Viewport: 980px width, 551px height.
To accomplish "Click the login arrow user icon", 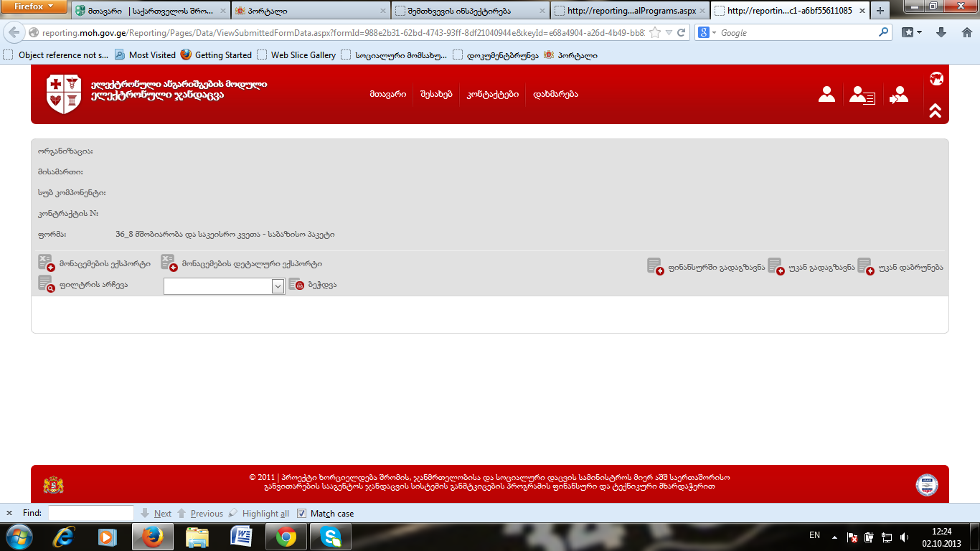I will 897,95.
